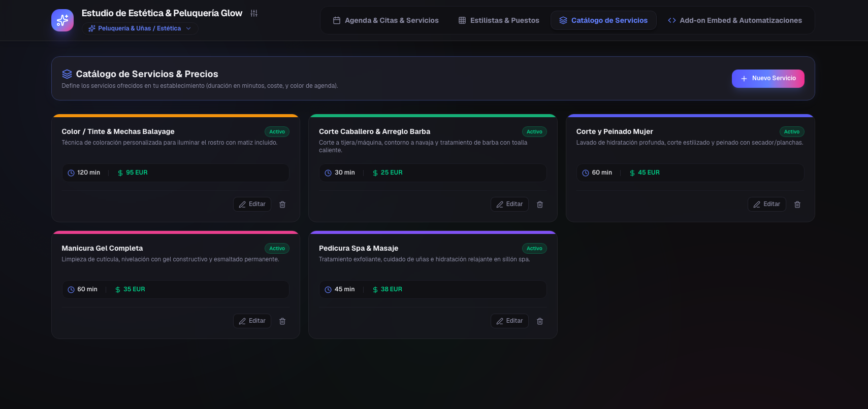
Task: Delete Pedicura Spa & Masaje service
Action: 540,321
